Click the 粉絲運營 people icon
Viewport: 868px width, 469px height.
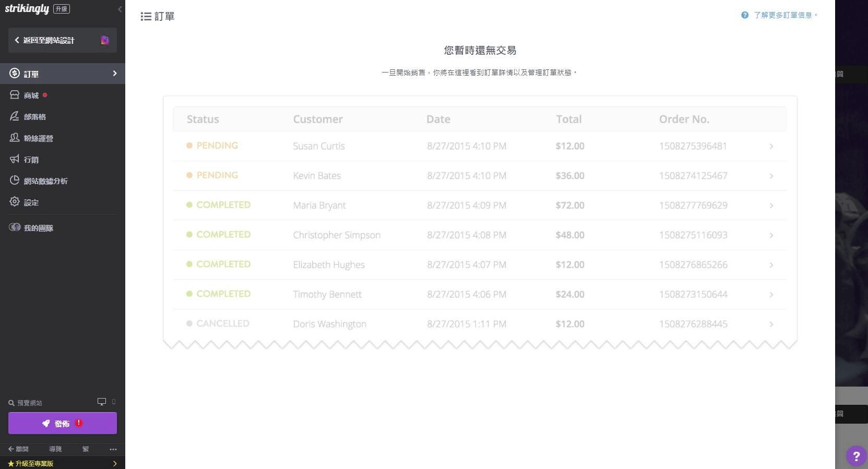tap(15, 138)
